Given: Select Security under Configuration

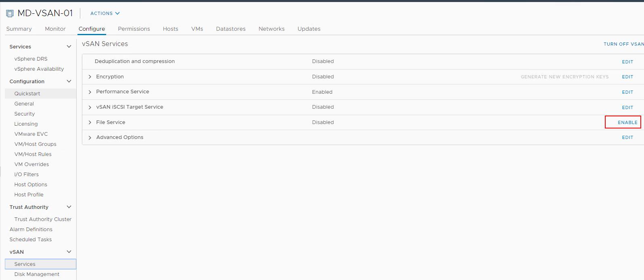Looking at the screenshot, I should tap(25, 114).
